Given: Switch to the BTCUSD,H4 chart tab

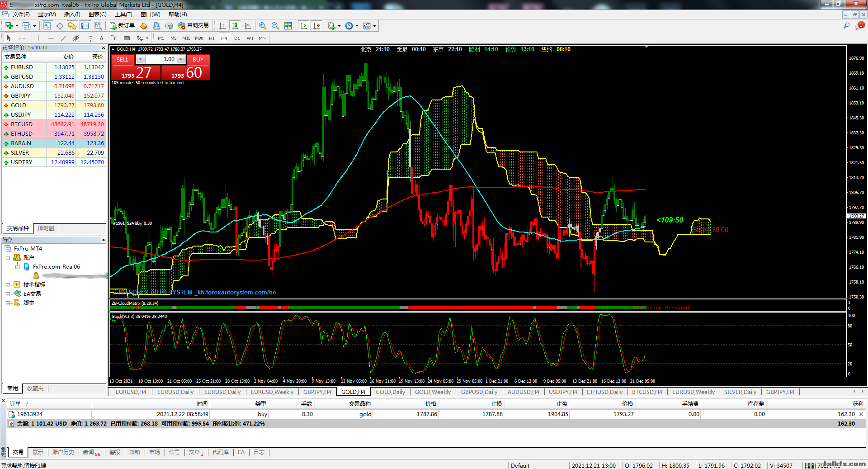Looking at the screenshot, I should coord(647,392).
